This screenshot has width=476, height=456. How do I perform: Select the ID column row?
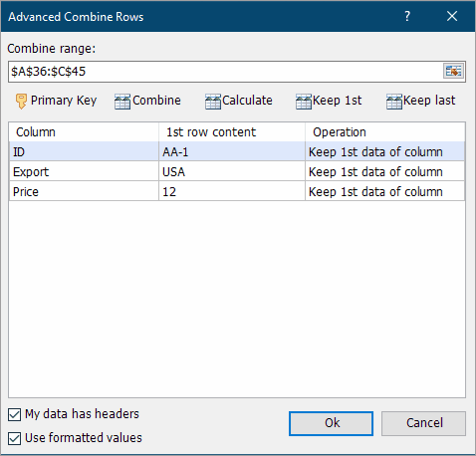(237, 151)
